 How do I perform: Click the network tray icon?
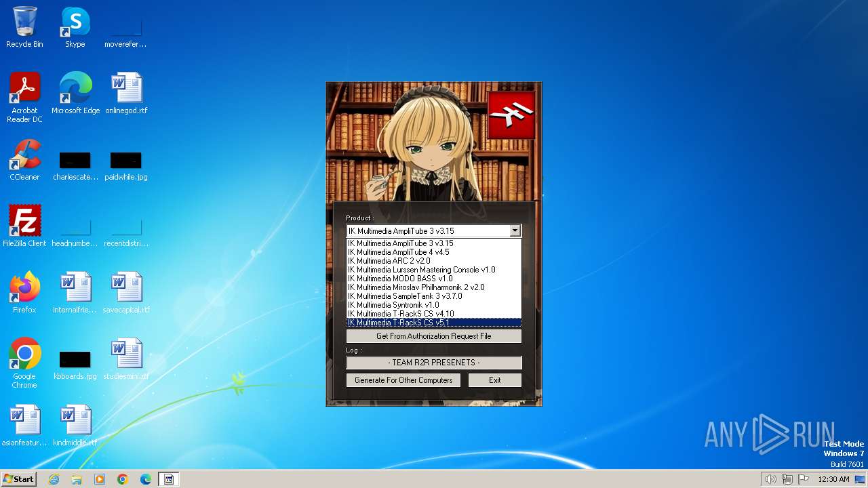(787, 479)
